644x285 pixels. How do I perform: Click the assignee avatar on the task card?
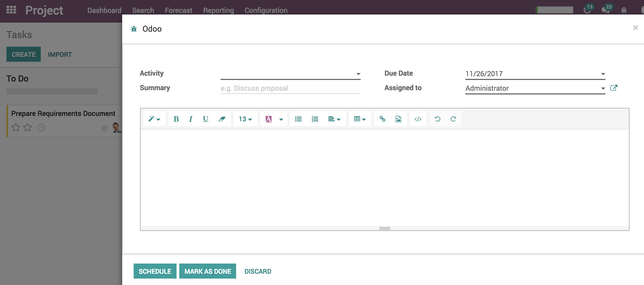[116, 127]
